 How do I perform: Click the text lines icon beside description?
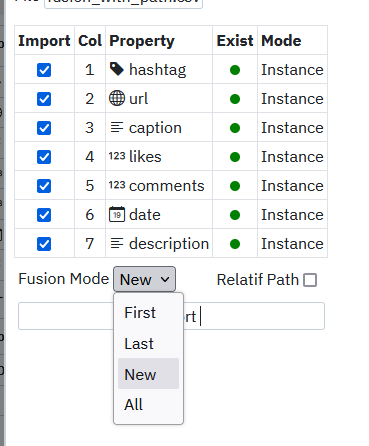click(x=117, y=243)
